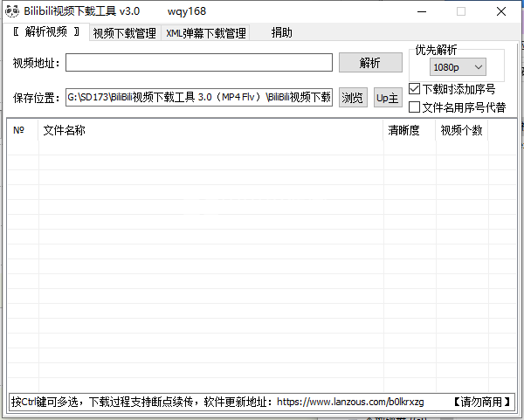This screenshot has width=524, height=420.
Task: Click the 【请勿商用】 status text
Action: pos(481,402)
